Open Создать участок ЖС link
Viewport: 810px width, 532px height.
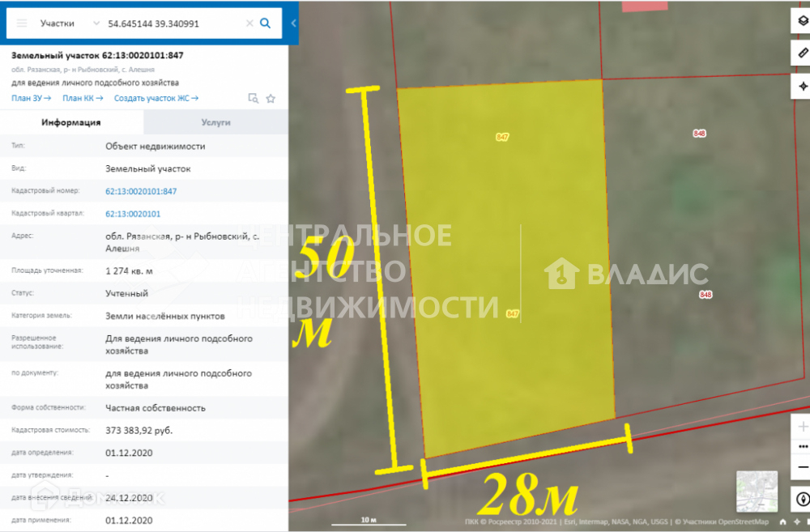point(156,98)
